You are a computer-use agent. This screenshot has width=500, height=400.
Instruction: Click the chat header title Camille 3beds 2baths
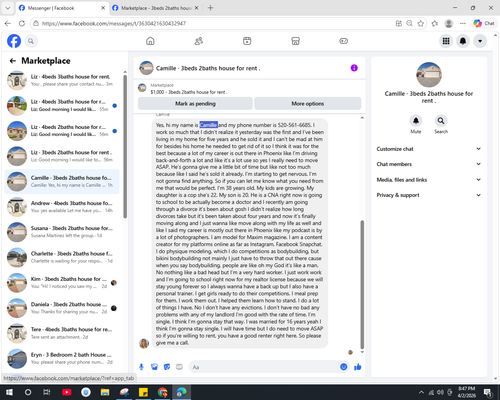208,68
